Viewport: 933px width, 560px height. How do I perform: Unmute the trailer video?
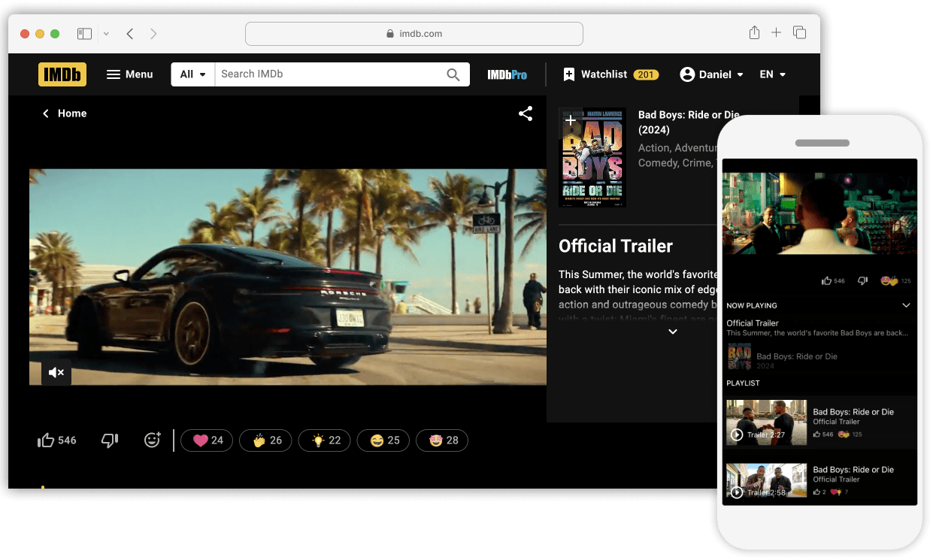[x=56, y=372]
